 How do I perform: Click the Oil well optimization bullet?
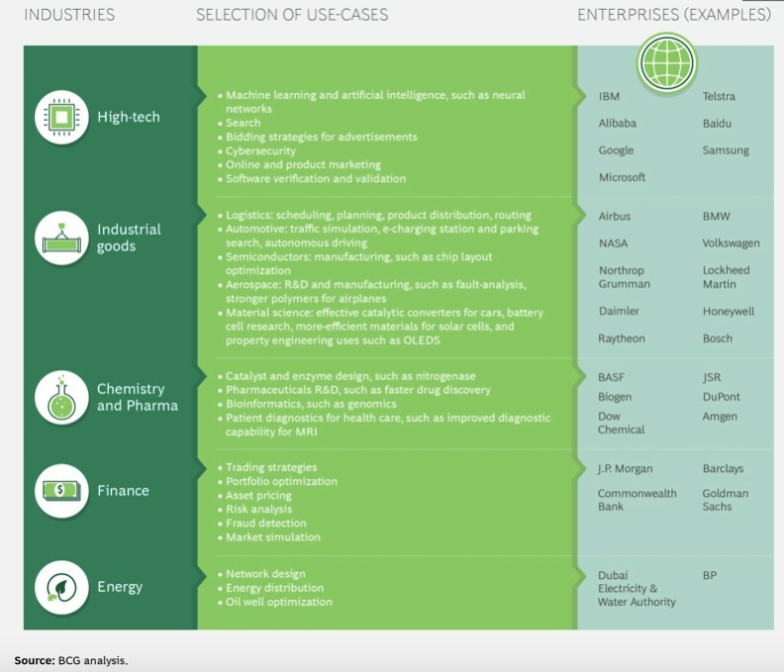click(x=275, y=602)
